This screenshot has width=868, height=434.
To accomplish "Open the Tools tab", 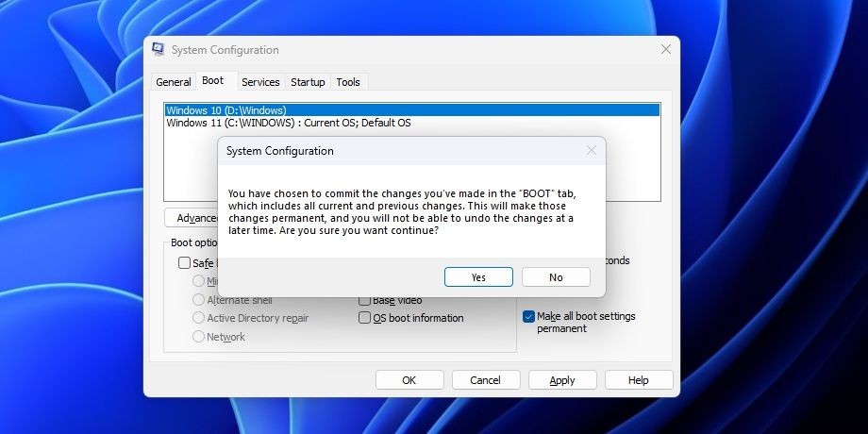I will coord(348,82).
